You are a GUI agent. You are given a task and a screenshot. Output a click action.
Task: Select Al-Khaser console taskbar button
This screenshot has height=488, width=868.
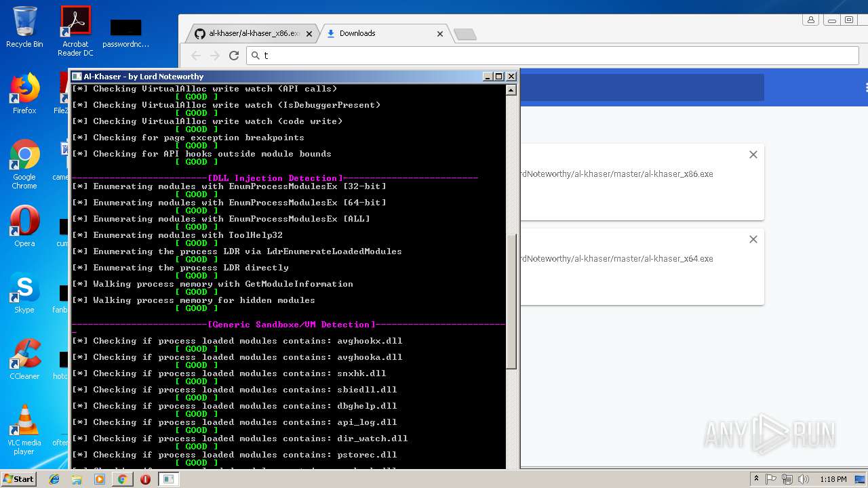point(168,479)
